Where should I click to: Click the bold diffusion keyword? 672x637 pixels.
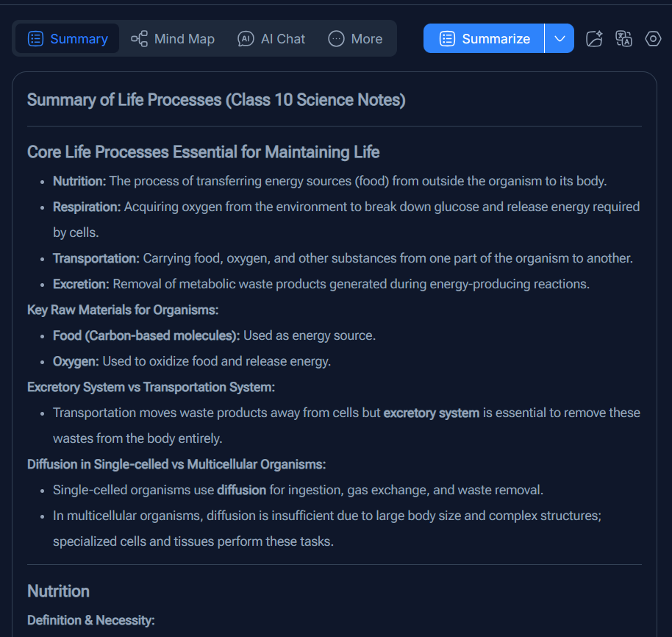point(242,490)
